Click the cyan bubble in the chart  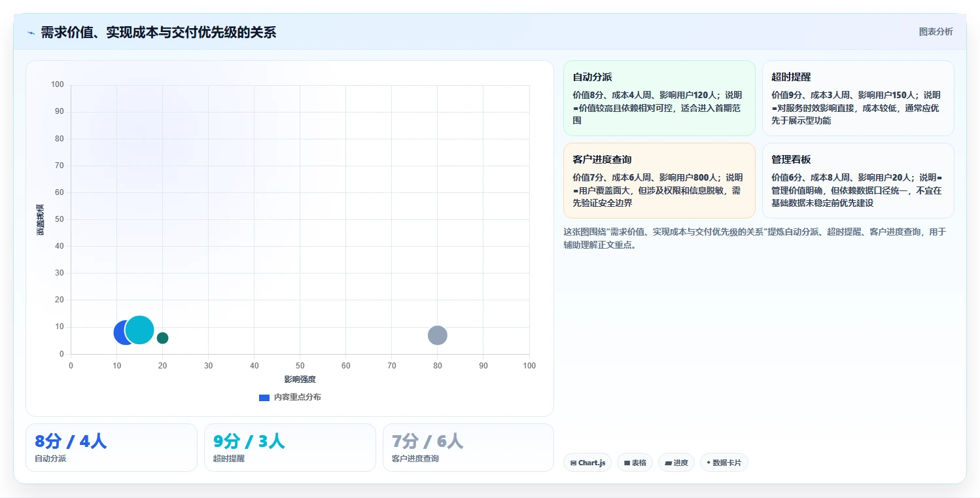click(140, 330)
